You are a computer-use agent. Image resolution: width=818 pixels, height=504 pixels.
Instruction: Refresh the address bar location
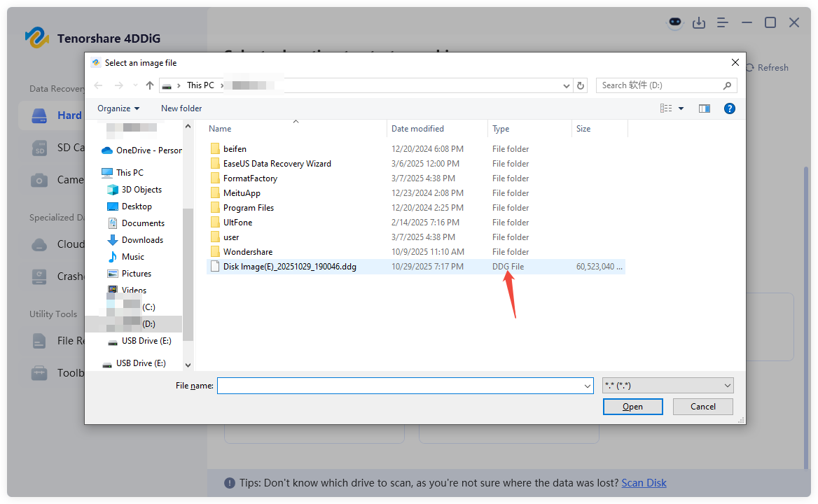tap(581, 85)
